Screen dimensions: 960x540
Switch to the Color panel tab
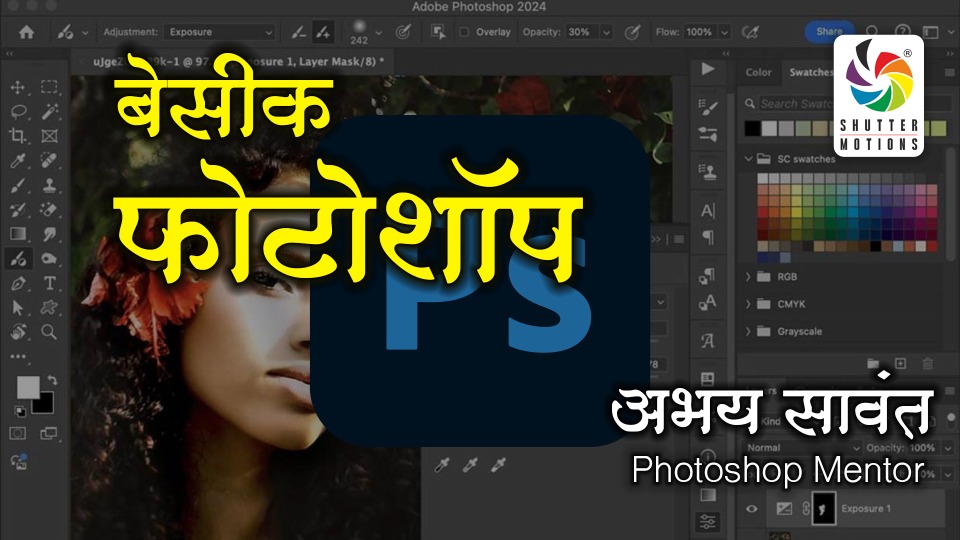coord(759,72)
